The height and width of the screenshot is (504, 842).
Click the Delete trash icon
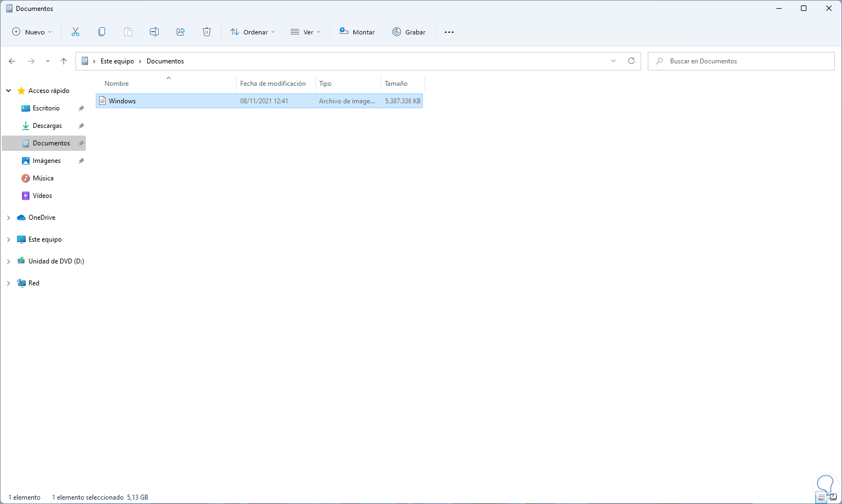tap(207, 32)
